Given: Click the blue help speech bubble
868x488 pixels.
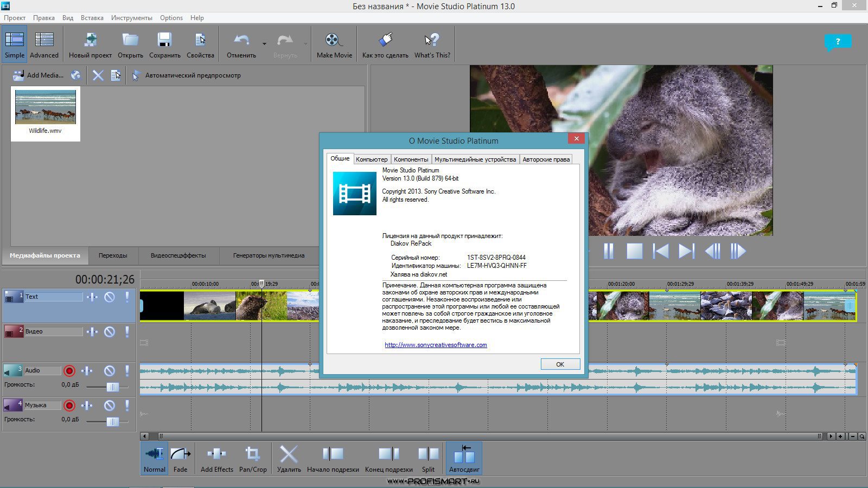Looking at the screenshot, I should click(x=838, y=42).
